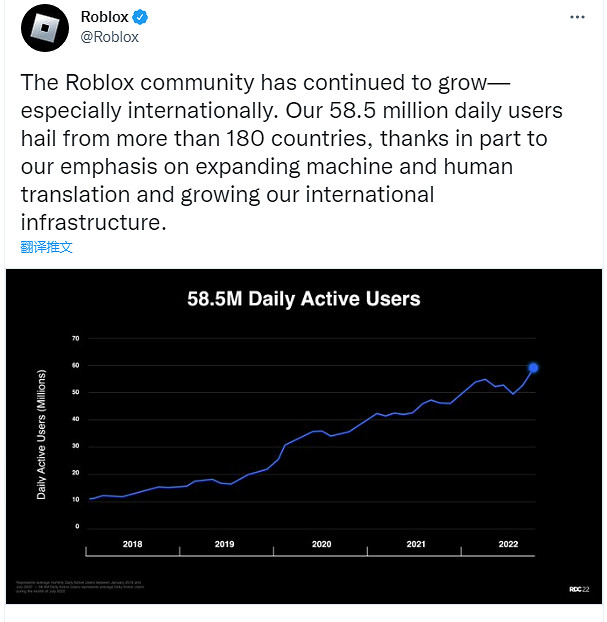Click the blue verified badge
Image resolution: width=607 pixels, height=622 pixels.
click(x=143, y=17)
